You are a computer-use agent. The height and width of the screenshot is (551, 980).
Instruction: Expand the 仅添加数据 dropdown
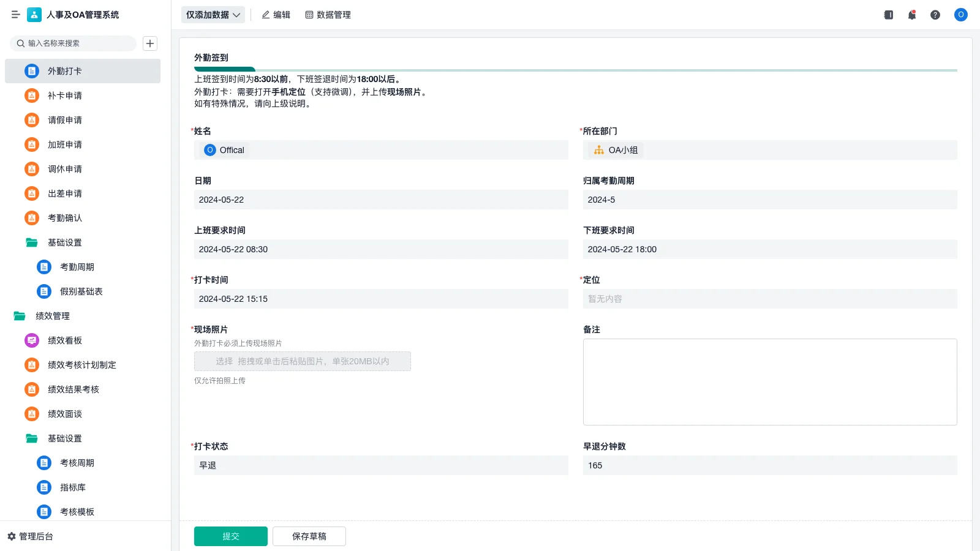pos(213,14)
